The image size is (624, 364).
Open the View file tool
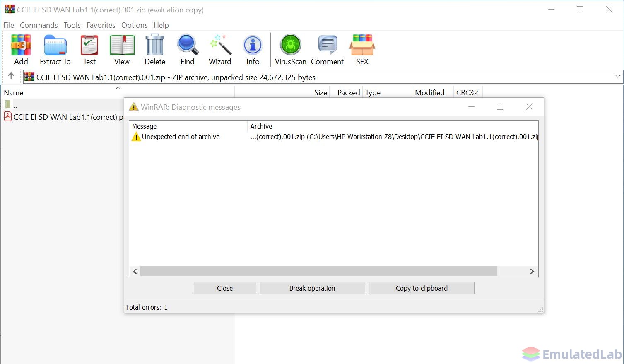pos(122,45)
